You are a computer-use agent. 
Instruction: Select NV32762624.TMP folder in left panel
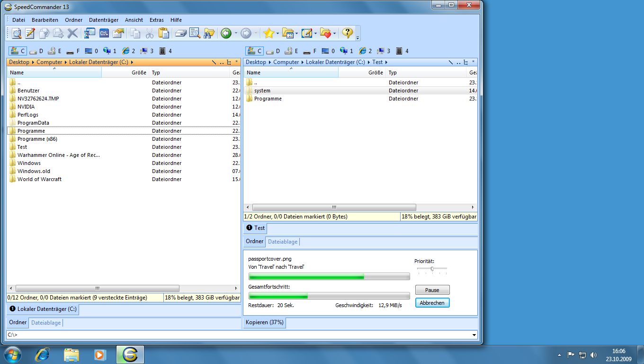coord(38,99)
